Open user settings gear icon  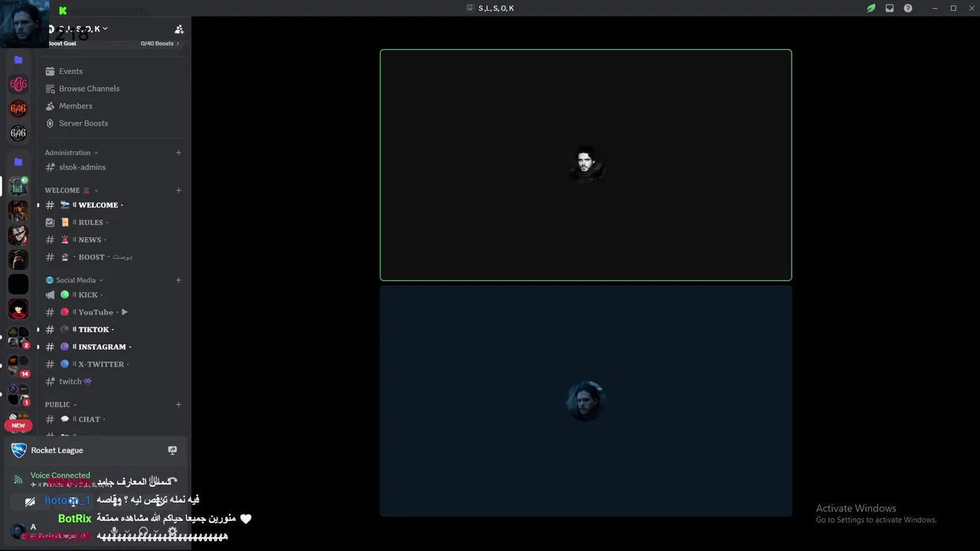coord(172,531)
